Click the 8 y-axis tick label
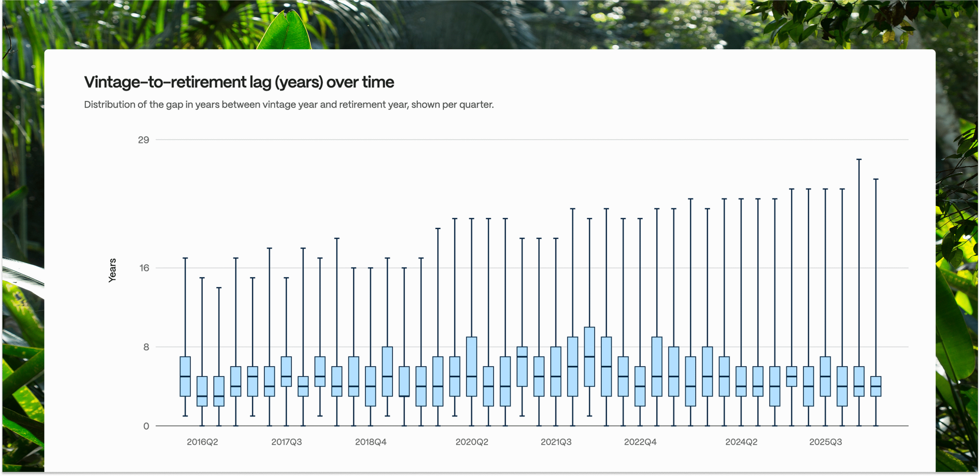 146,347
